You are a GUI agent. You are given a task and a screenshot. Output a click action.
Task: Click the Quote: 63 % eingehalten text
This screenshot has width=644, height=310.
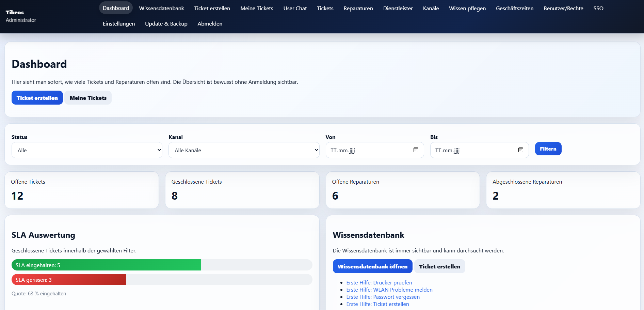(39, 294)
